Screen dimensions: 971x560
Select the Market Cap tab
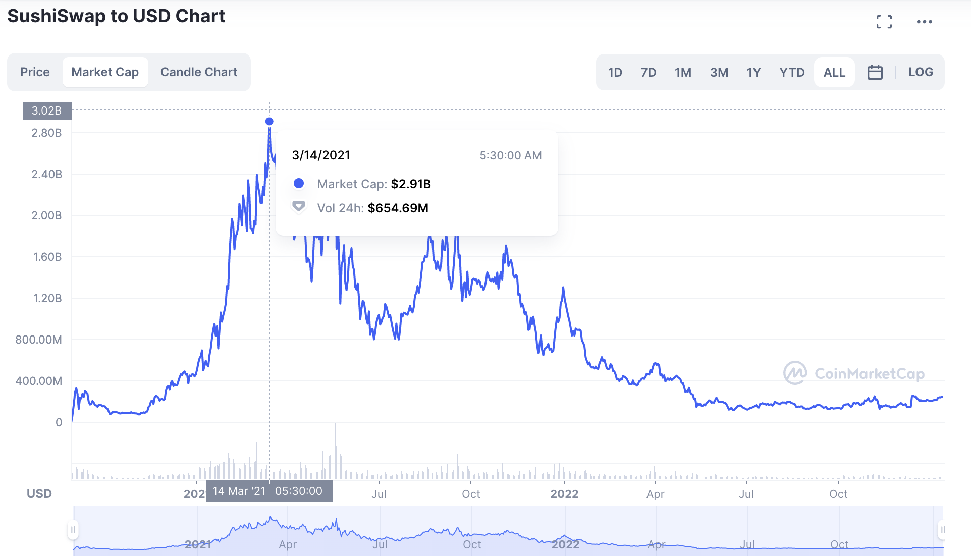click(105, 72)
